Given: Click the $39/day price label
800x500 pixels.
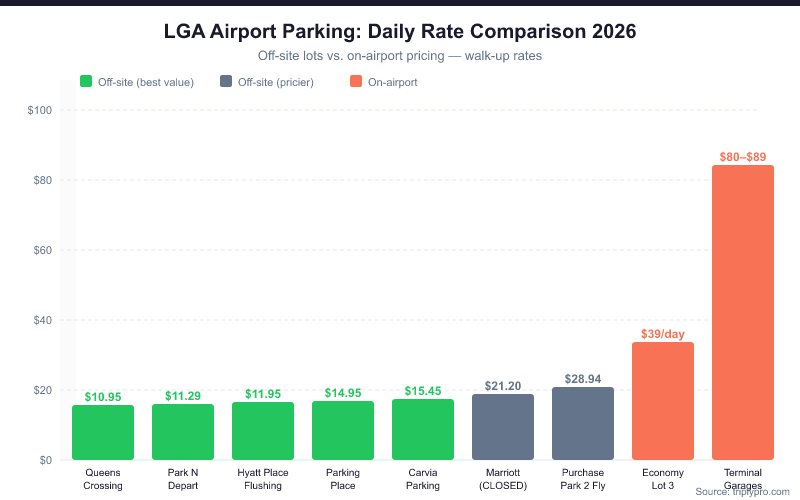Looking at the screenshot, I should tap(663, 334).
